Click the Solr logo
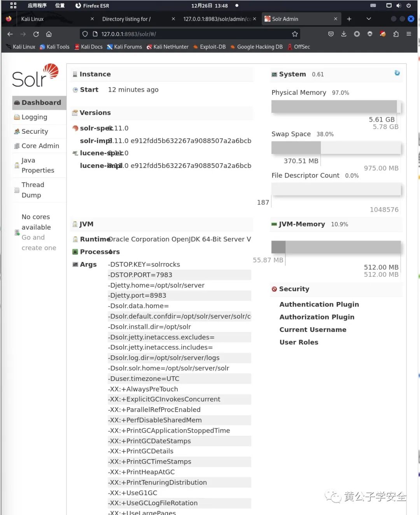Image resolution: width=420 pixels, height=515 pixels. [35, 75]
